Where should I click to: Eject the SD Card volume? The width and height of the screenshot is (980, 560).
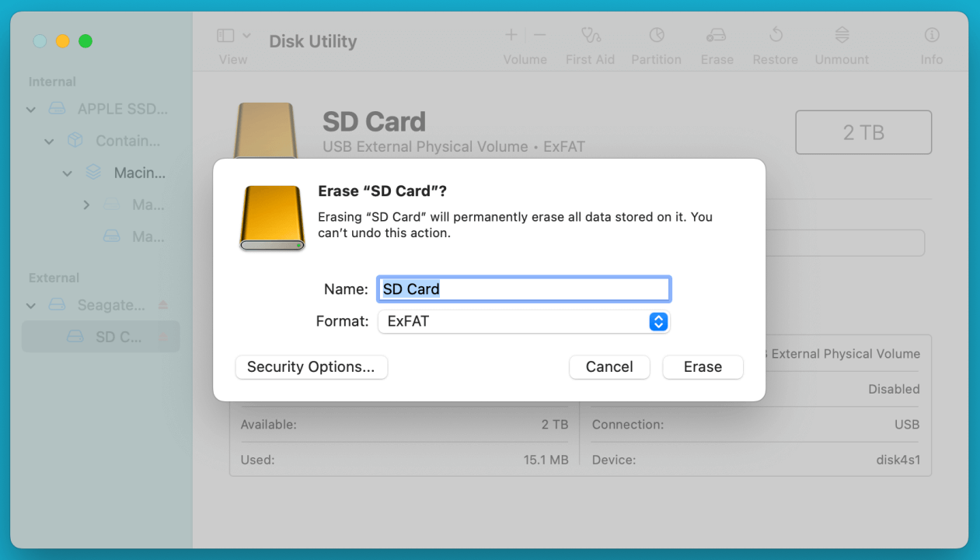click(x=165, y=336)
